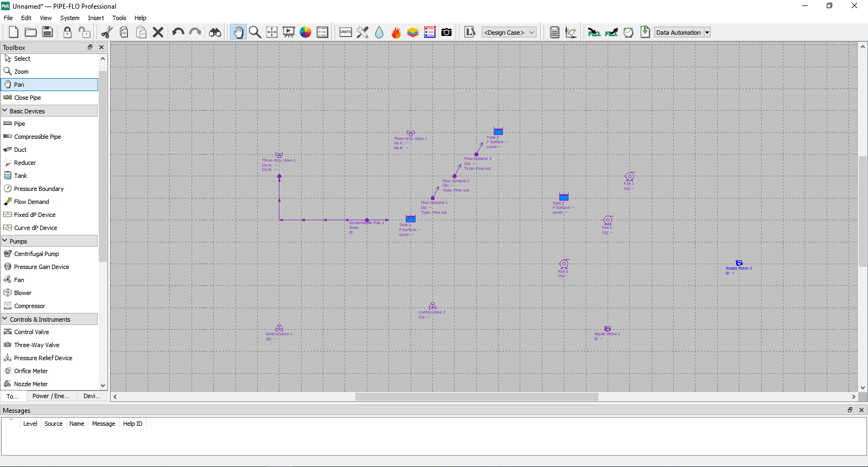
Task: Open the File menu
Action: 8,18
